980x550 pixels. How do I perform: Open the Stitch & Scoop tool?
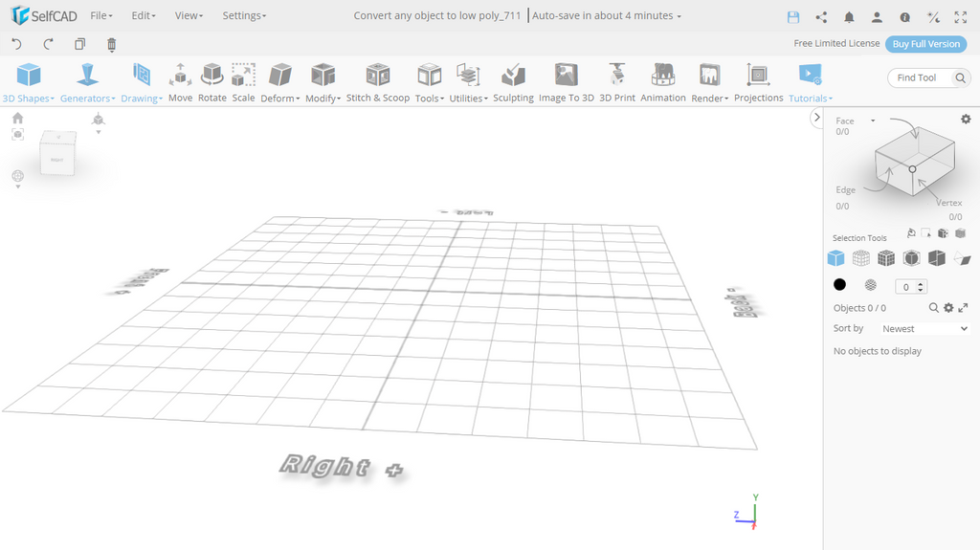pyautogui.click(x=377, y=82)
